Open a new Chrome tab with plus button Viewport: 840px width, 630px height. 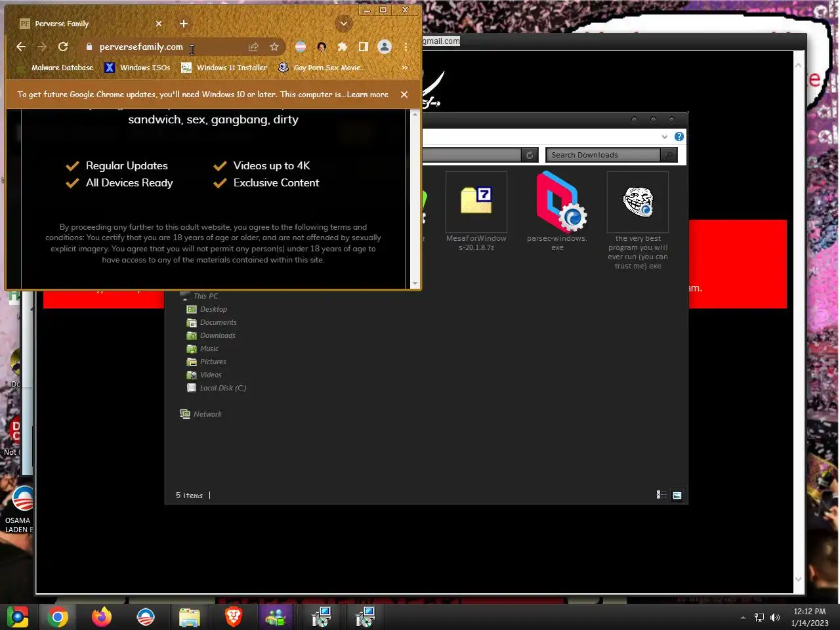(x=184, y=24)
